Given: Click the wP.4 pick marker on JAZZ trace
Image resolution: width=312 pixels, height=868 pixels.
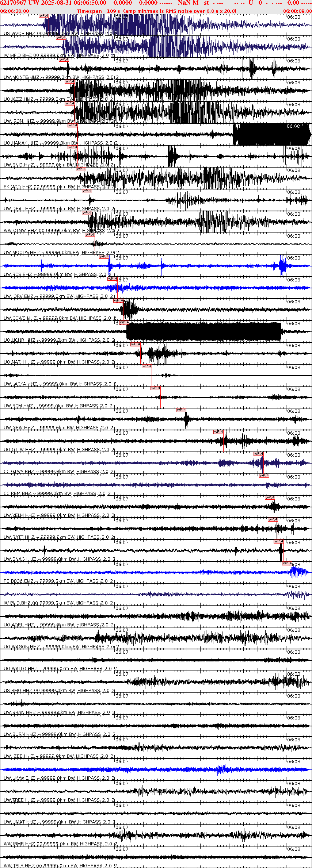Looking at the screenshot, I should (x=70, y=81).
